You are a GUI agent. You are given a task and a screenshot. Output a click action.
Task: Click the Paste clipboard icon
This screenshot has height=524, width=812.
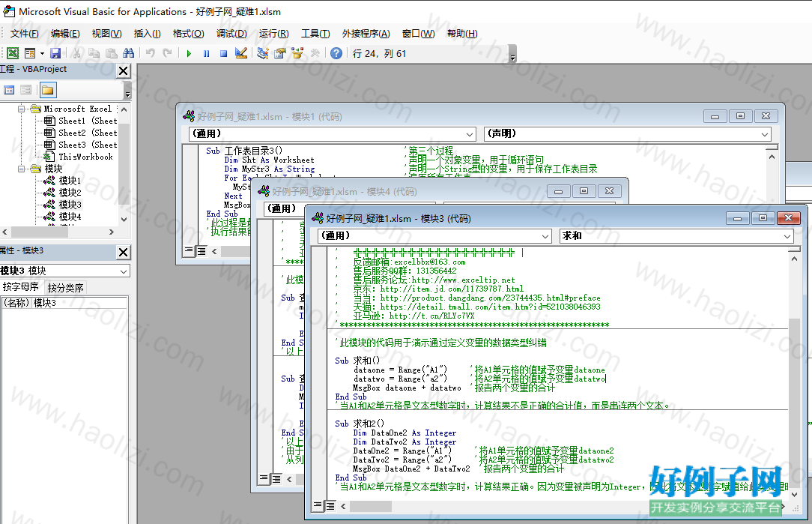pos(112,53)
